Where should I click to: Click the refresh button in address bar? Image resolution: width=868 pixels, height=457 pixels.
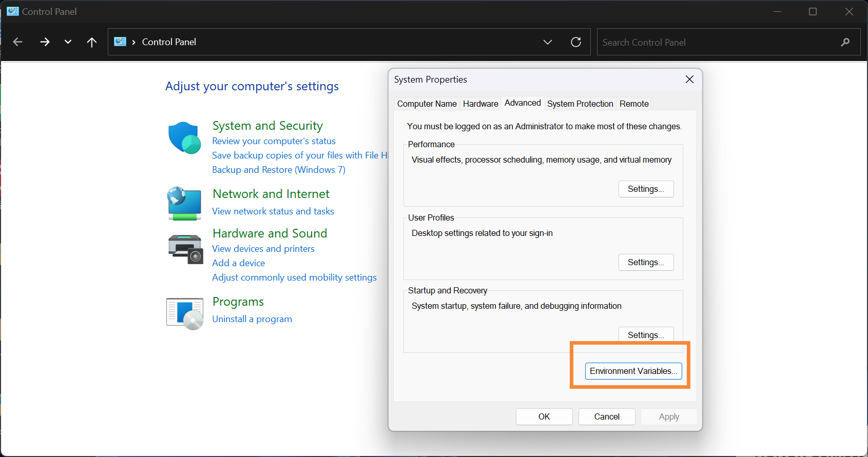click(576, 42)
